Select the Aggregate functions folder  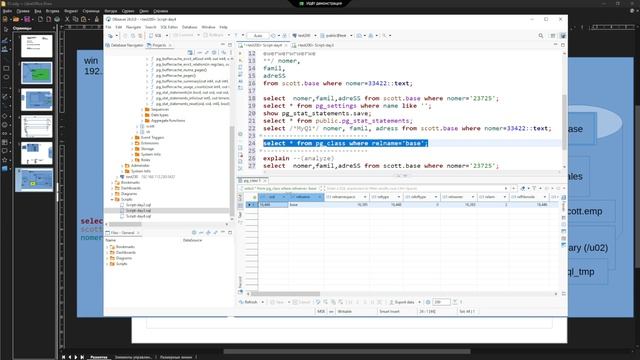pyautogui.click(x=165, y=121)
